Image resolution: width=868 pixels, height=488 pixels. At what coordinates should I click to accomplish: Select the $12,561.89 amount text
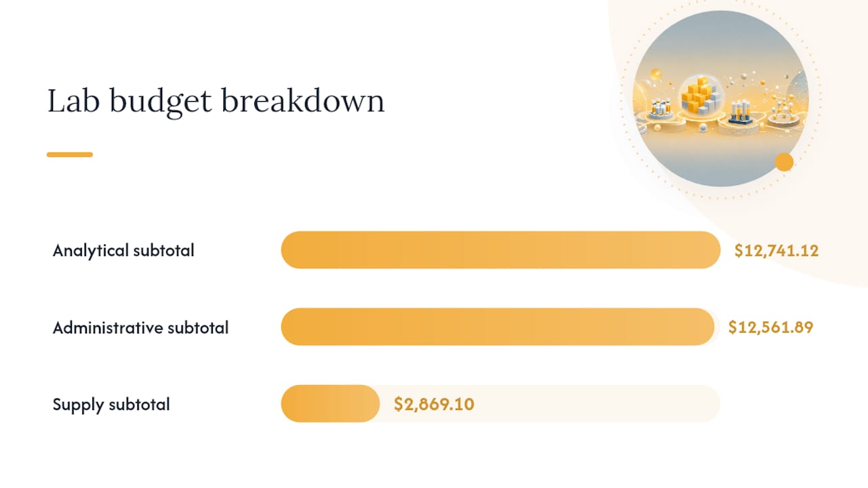tap(770, 327)
